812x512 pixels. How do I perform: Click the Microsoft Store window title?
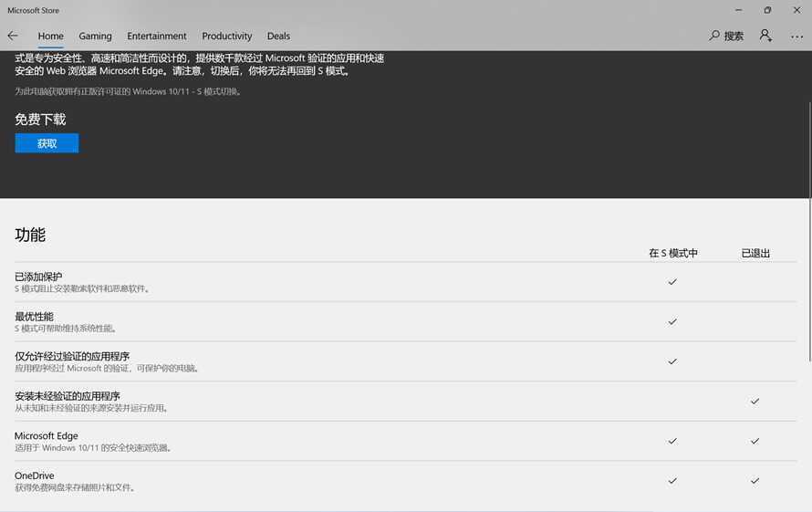(33, 10)
